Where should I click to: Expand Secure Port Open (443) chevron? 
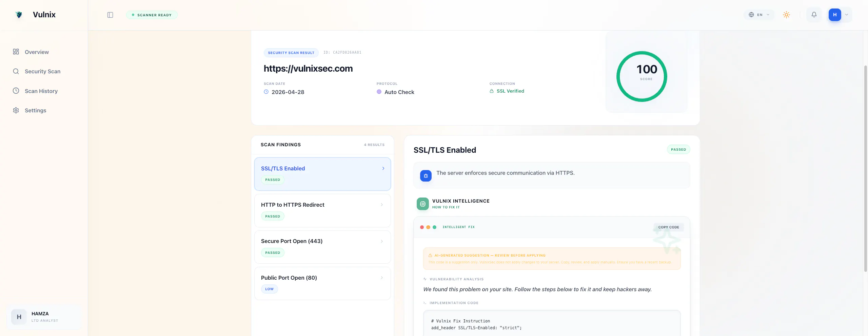point(382,241)
